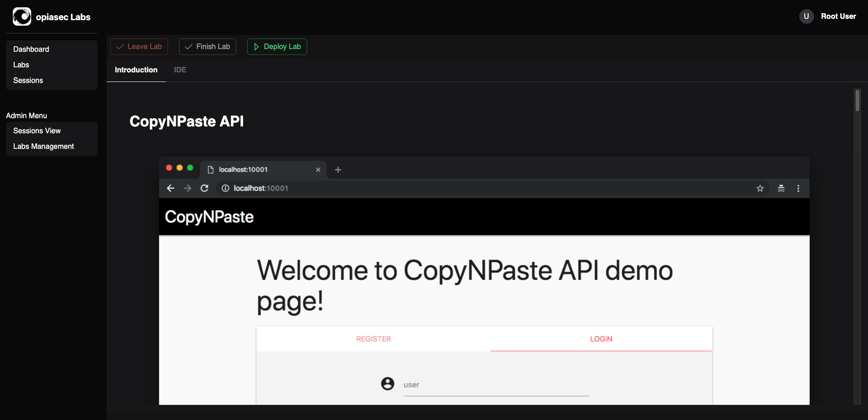This screenshot has height=420, width=868.
Task: Open Labs Management in Admin Menu
Action: tap(52, 146)
